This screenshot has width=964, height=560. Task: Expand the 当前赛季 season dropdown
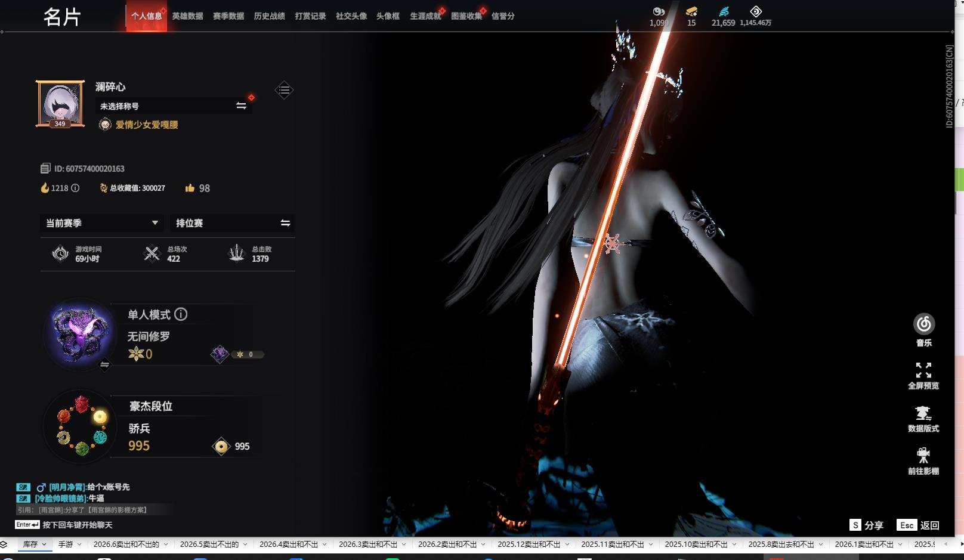click(101, 223)
